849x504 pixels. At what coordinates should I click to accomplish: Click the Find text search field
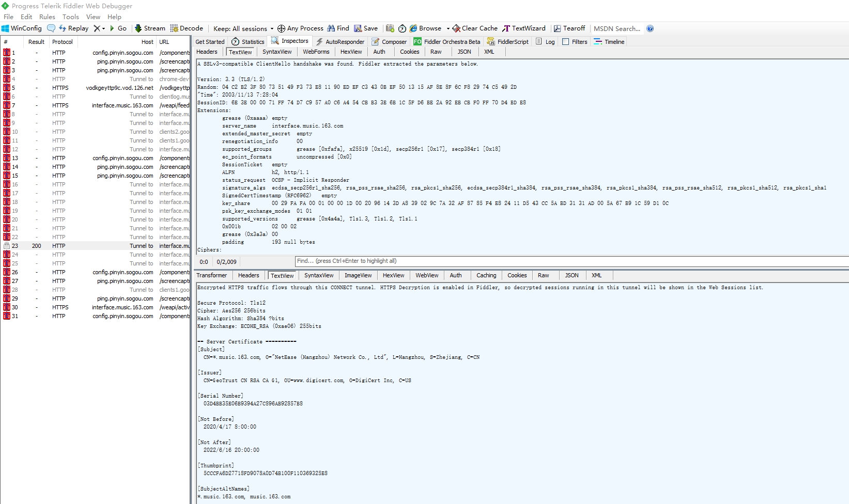coord(572,261)
